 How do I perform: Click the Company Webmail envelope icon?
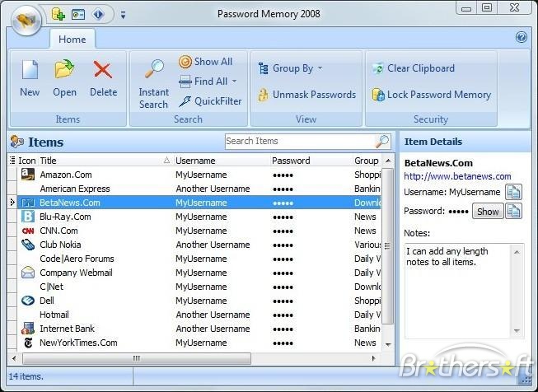[28, 273]
